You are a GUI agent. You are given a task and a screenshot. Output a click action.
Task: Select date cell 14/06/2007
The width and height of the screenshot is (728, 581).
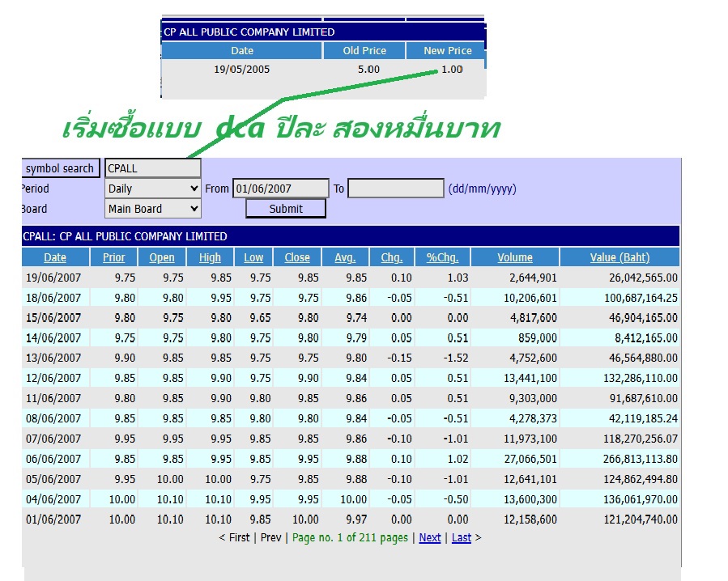point(53,338)
